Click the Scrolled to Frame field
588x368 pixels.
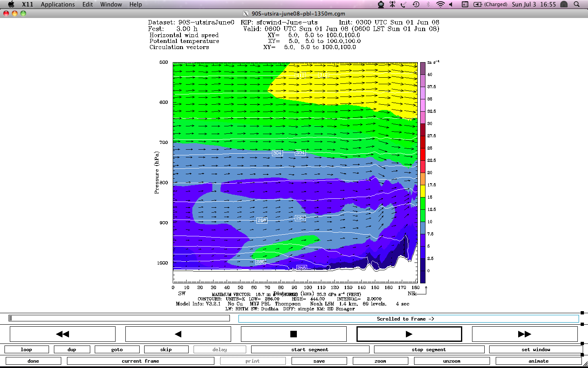[408, 319]
